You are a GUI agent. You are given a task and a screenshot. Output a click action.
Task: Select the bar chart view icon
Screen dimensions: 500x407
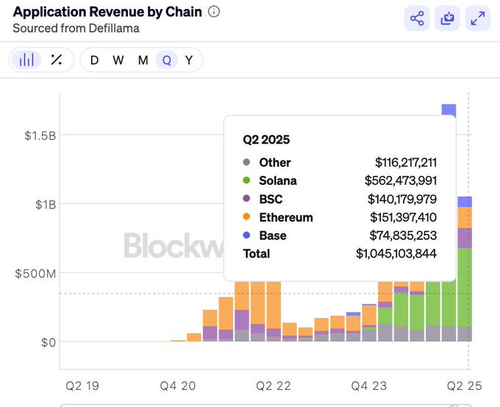(26, 60)
